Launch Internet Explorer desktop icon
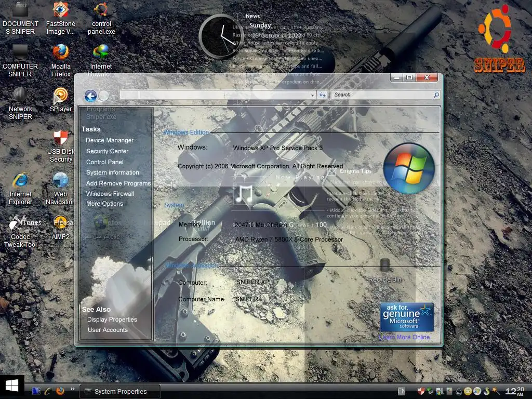Viewport: 532px width, 399px height. point(20,189)
